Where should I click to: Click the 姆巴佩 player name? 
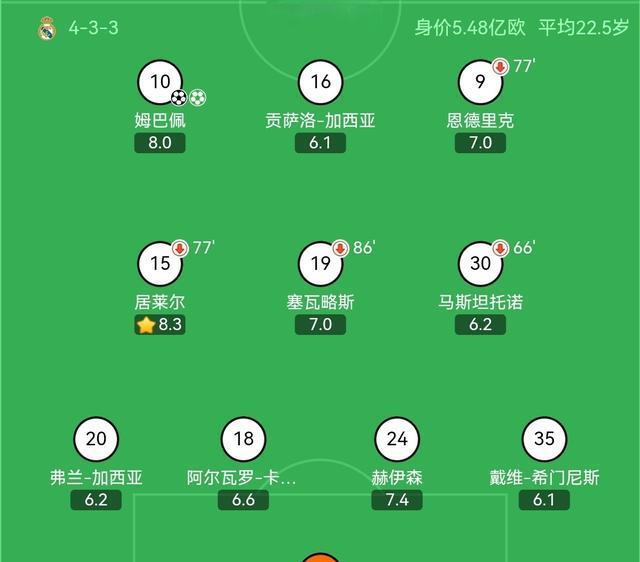(160, 121)
